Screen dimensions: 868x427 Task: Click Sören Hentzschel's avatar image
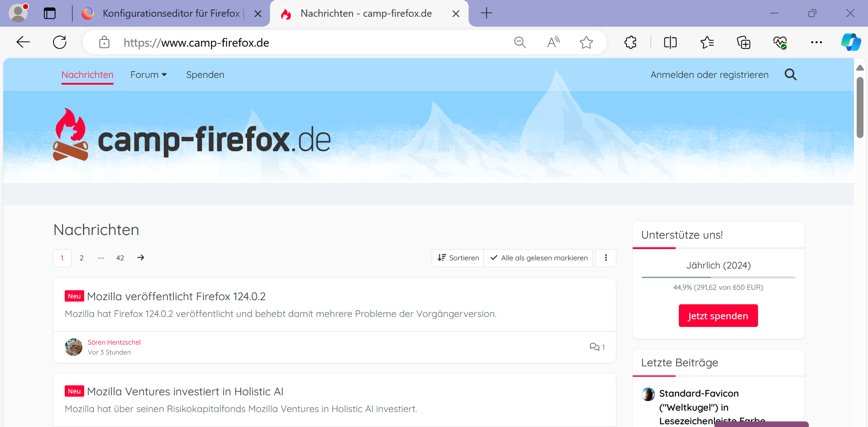[x=73, y=347]
